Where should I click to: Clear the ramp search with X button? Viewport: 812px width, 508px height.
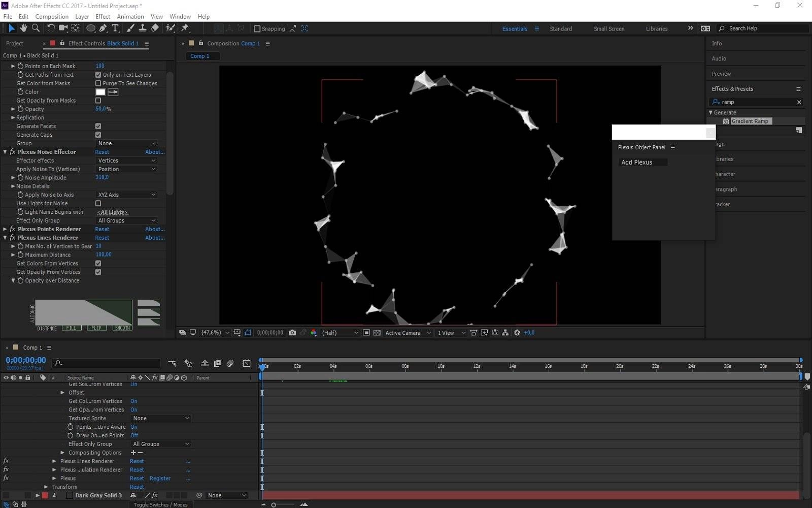(799, 102)
